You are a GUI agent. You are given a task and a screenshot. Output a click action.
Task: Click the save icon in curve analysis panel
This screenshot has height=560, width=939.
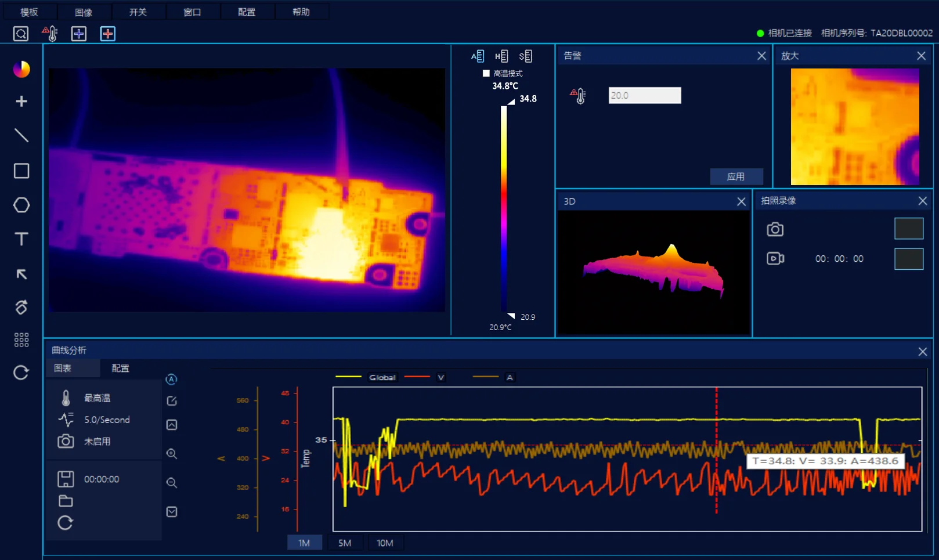coord(66,479)
